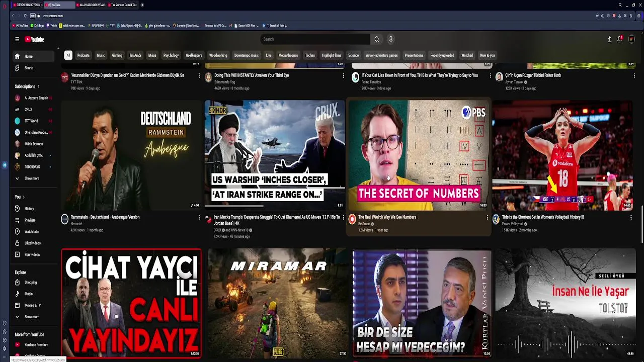Start voice search with microphone icon
This screenshot has width=644, height=362.
coord(390,39)
